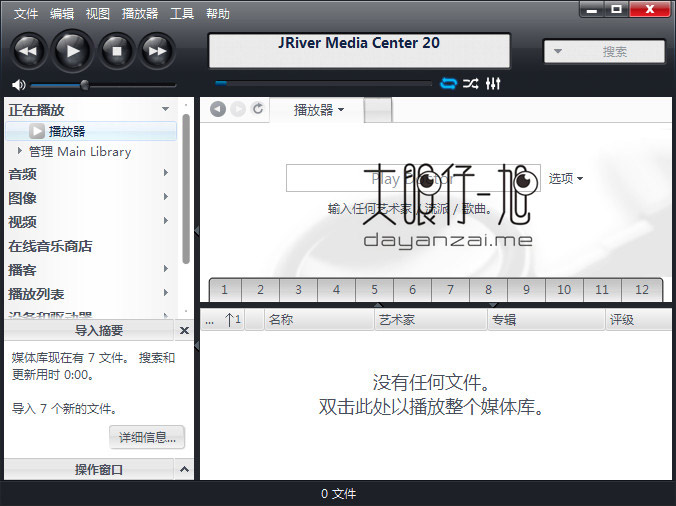The width and height of the screenshot is (676, 506).
Task: Select preset tab 5
Action: click(x=374, y=290)
